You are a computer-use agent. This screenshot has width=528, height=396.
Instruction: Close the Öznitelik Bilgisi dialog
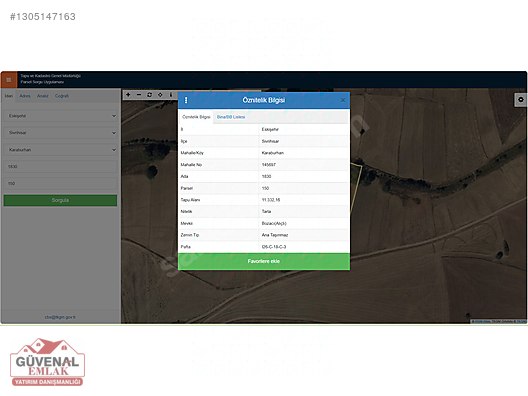coord(342,100)
